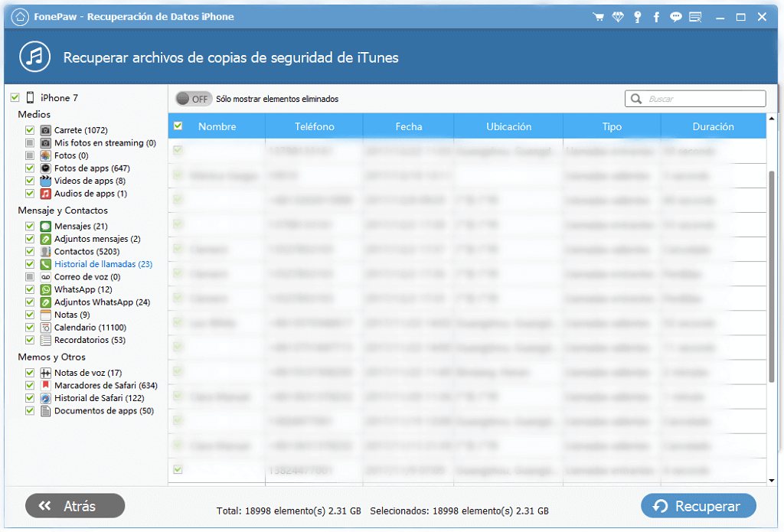Screen dimensions: 784x532
Task: Open Adjuntos mensajes (2) category
Action: pos(97,239)
